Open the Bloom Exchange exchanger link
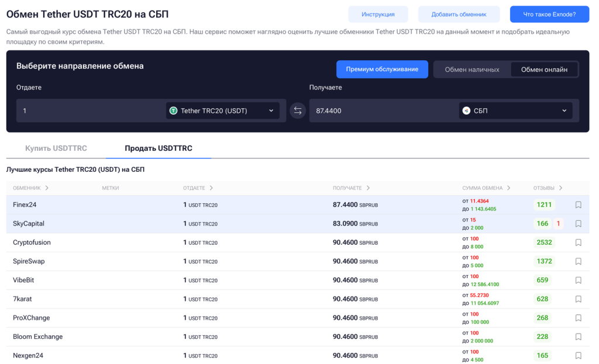The width and height of the screenshot is (599, 364). [38, 337]
